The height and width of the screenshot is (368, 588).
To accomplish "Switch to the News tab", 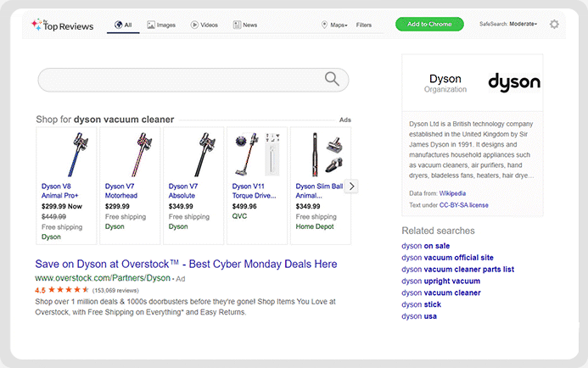I will [245, 25].
